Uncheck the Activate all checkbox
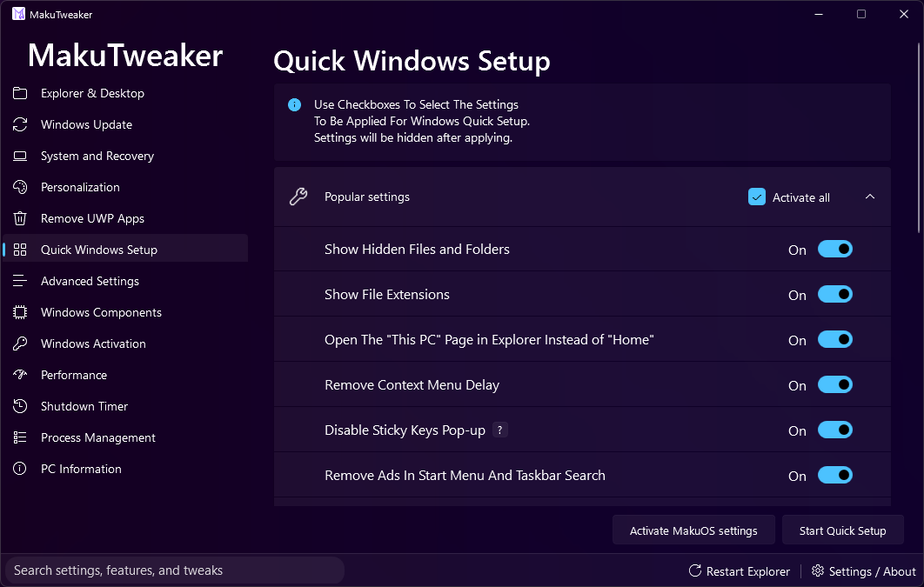The width and height of the screenshot is (924, 587). pyautogui.click(x=757, y=197)
